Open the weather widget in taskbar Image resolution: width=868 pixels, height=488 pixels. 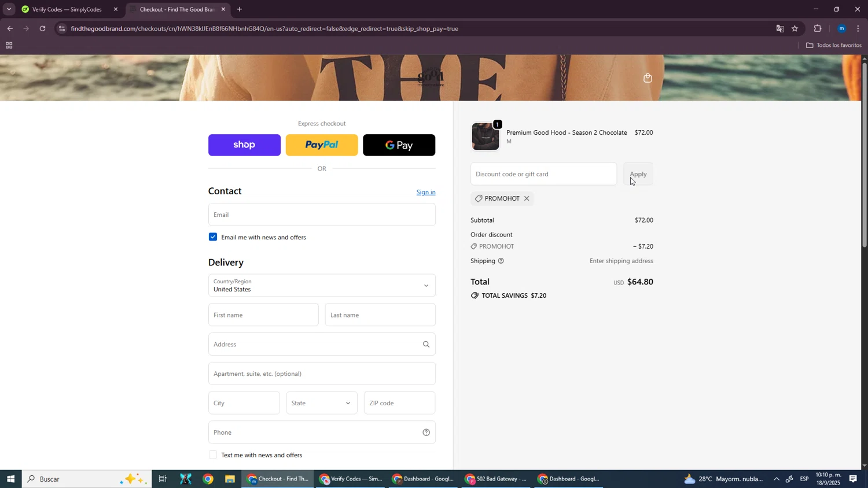723,479
